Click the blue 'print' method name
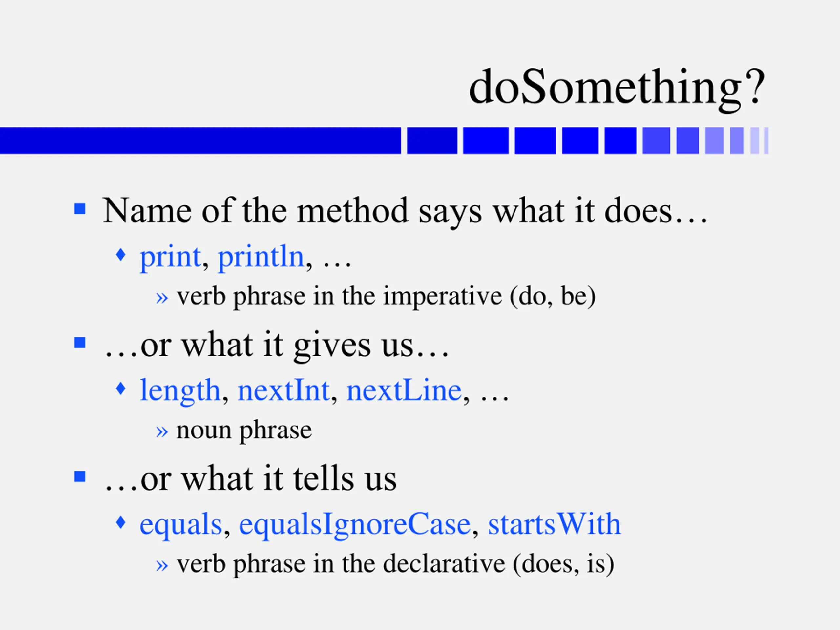This screenshot has height=630, width=840. click(x=170, y=258)
